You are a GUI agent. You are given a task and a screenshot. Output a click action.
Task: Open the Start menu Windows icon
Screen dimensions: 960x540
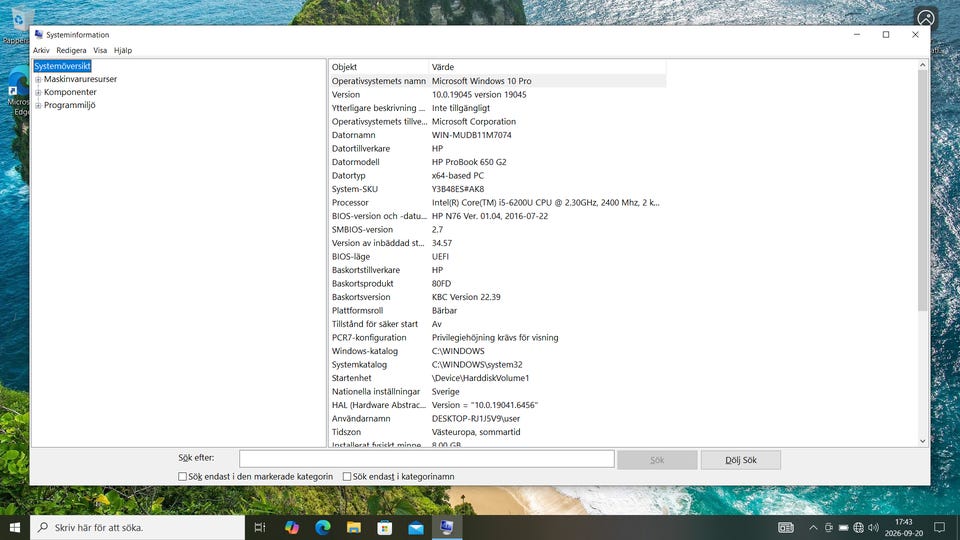point(15,527)
